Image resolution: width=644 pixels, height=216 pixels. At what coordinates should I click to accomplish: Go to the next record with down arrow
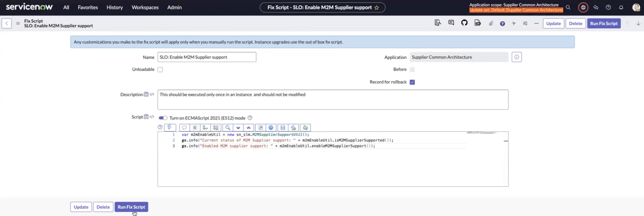point(638,23)
